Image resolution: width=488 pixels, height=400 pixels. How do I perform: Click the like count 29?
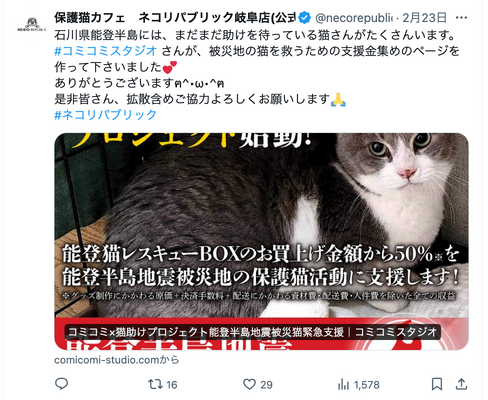click(x=266, y=385)
